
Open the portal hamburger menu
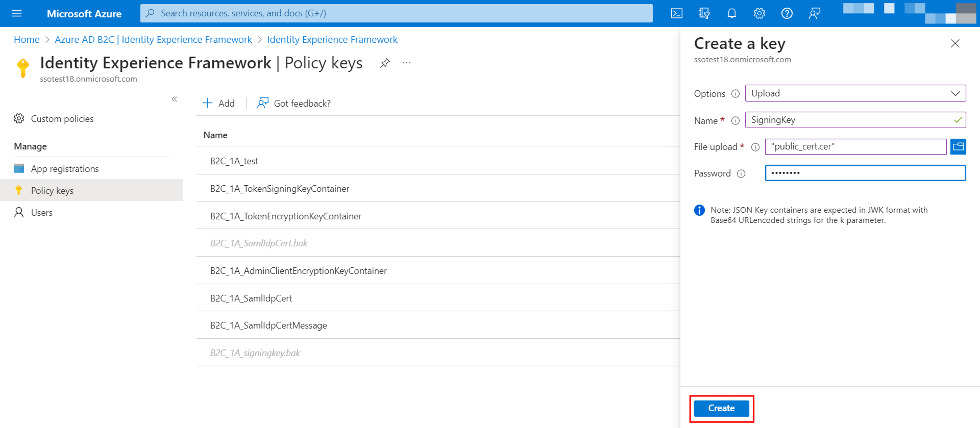(x=17, y=13)
